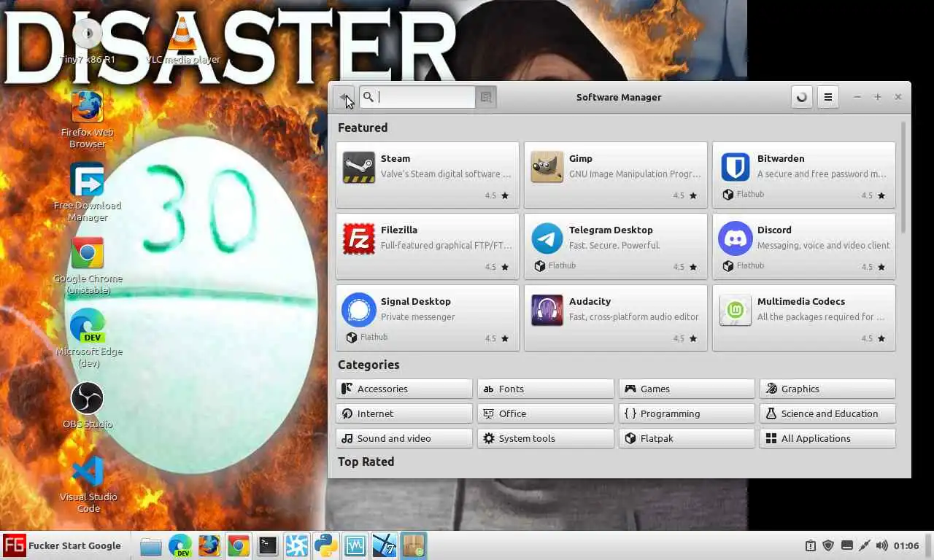Image resolution: width=934 pixels, height=560 pixels.
Task: Select the VLC media player desktop icon
Action: point(182,40)
